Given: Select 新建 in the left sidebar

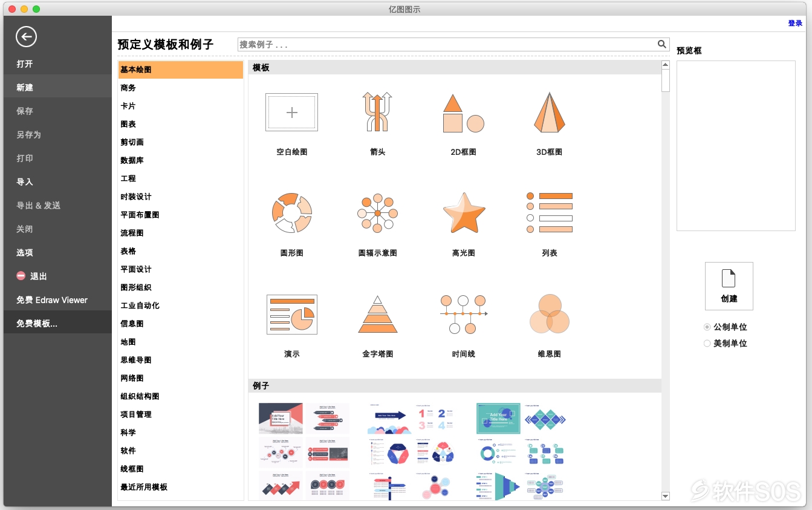Looking at the screenshot, I should tap(57, 87).
